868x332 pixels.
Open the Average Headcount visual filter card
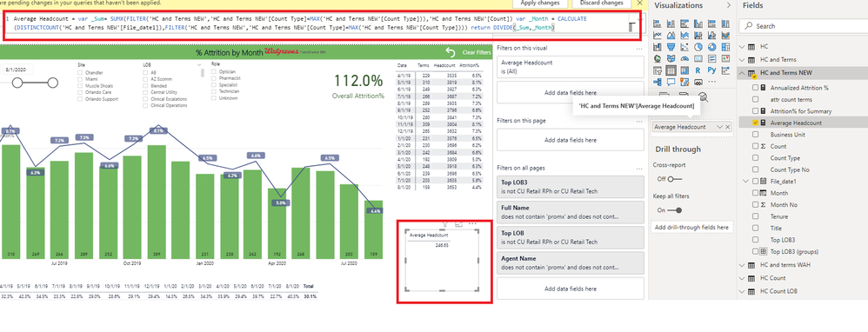[571, 66]
